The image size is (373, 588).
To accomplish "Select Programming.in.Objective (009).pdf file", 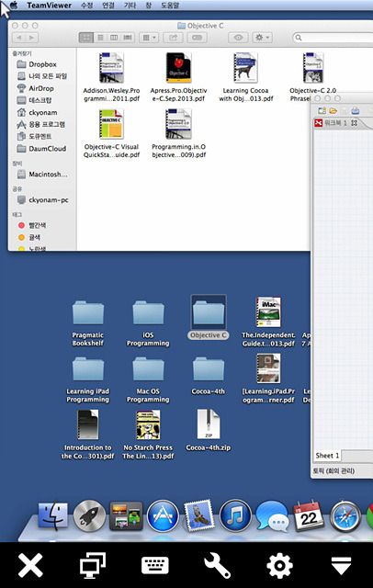I will point(178,134).
